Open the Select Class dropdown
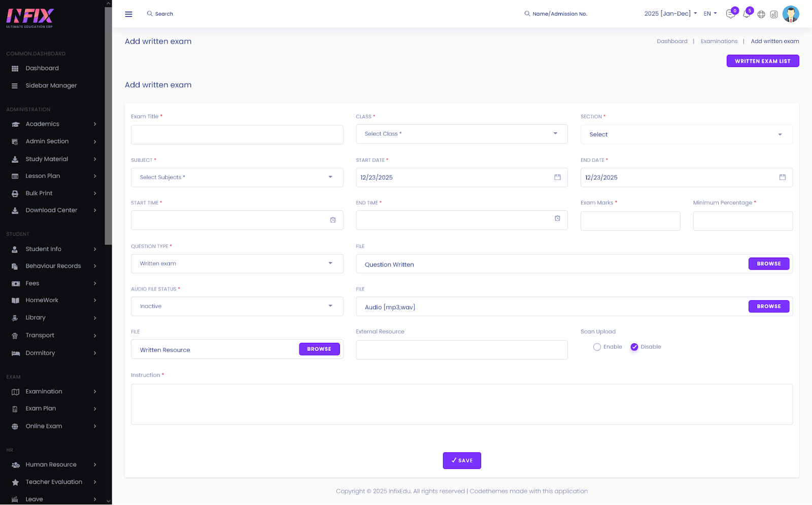The width and height of the screenshot is (812, 505). [461, 134]
